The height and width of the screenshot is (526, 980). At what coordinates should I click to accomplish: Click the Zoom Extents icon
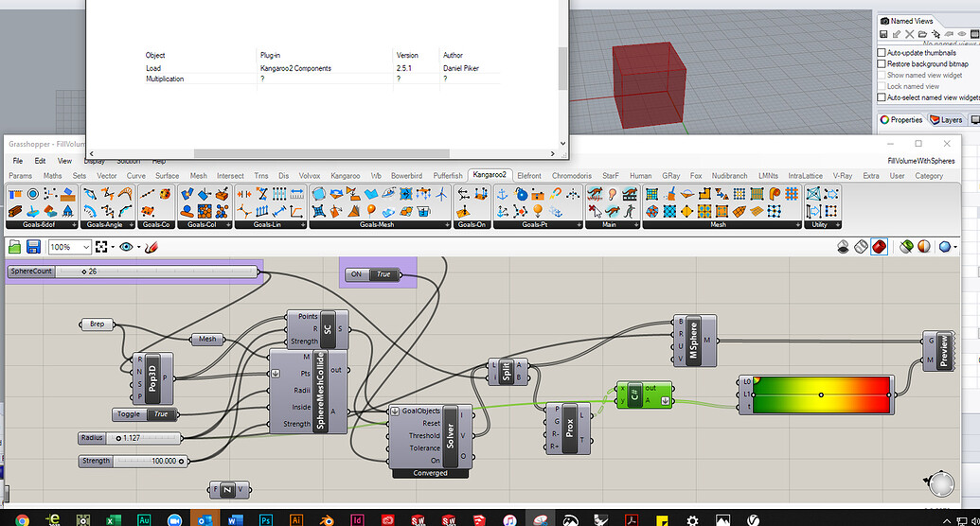coord(101,247)
